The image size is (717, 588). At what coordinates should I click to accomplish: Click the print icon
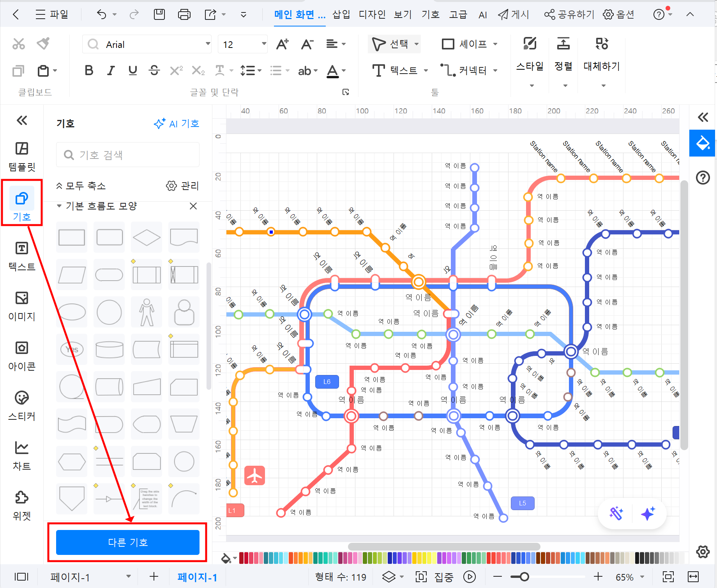pos(184,15)
